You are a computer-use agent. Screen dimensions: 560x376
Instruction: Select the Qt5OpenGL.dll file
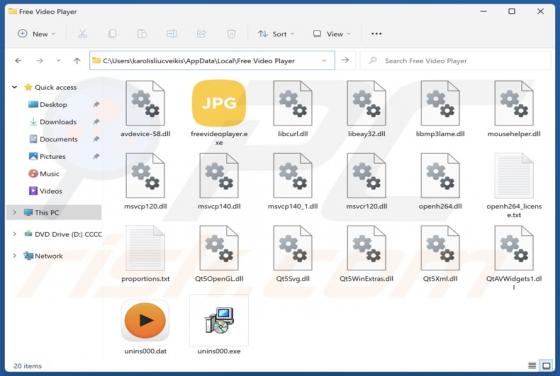219,254
